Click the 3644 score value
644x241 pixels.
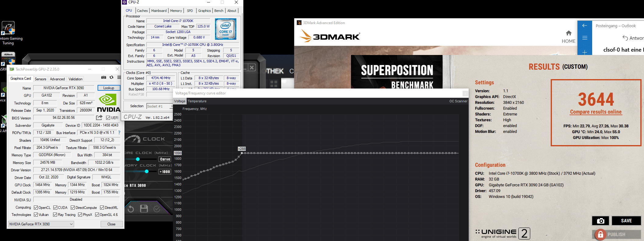pos(596,99)
